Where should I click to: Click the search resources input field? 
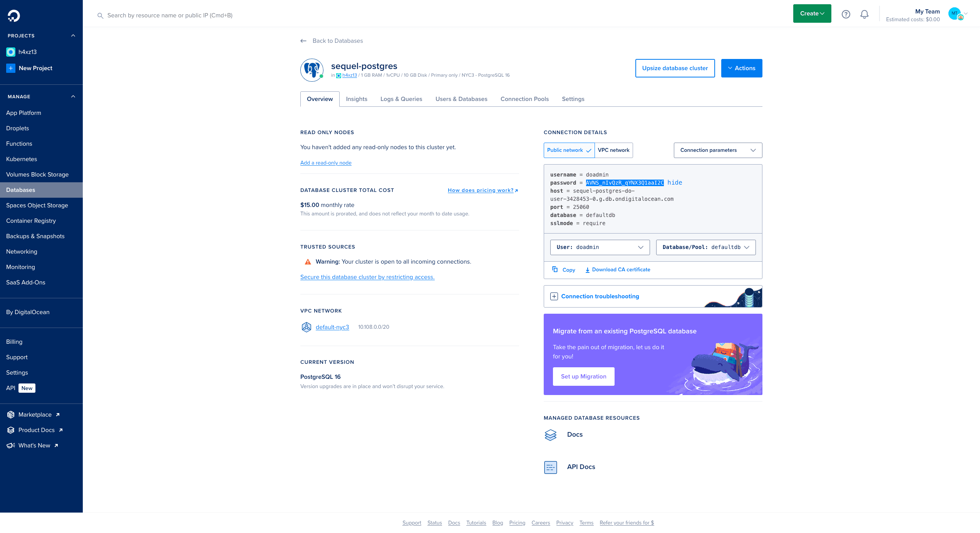coord(170,15)
